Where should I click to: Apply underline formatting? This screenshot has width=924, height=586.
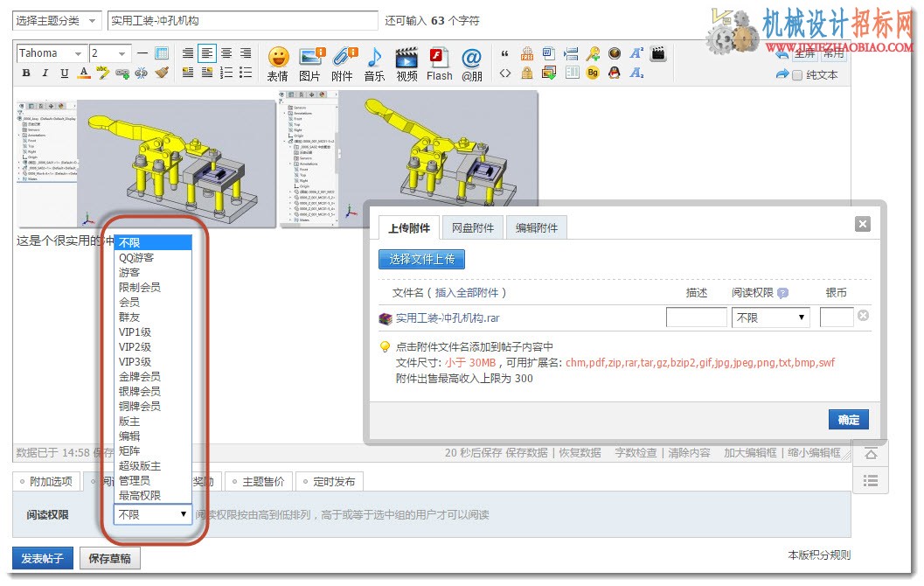[65, 73]
